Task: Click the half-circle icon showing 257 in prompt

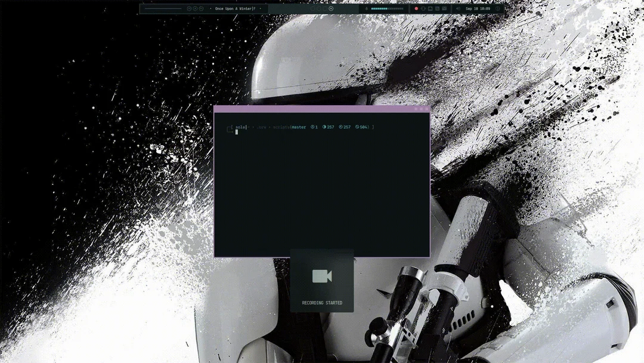Action: (x=324, y=127)
